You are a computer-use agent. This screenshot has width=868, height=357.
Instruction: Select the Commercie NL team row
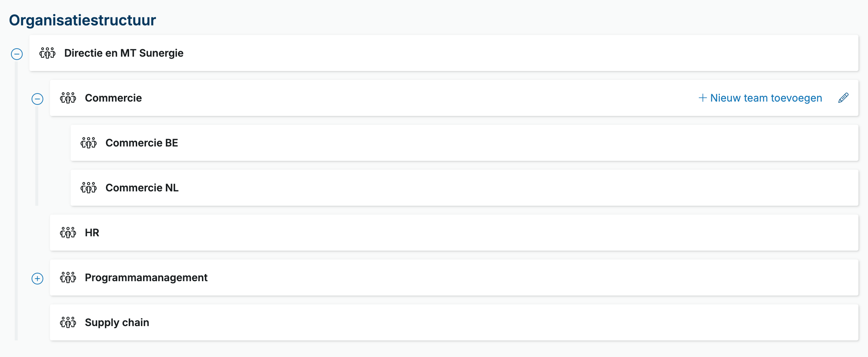465,188
